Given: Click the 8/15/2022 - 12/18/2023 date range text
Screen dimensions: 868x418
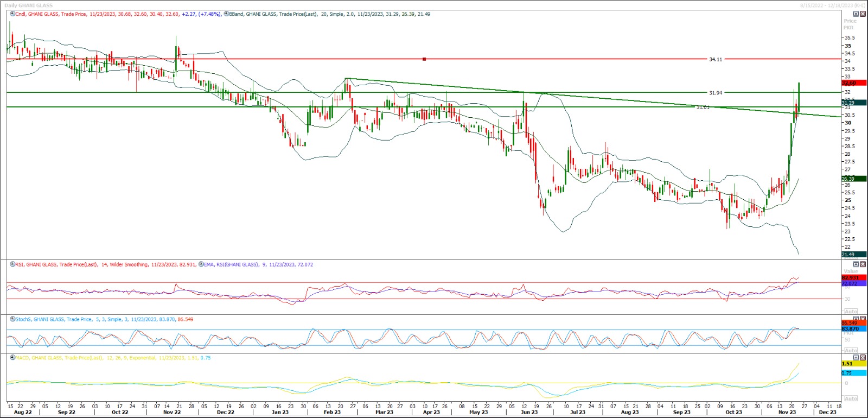Looking at the screenshot, I should [x=833, y=5].
